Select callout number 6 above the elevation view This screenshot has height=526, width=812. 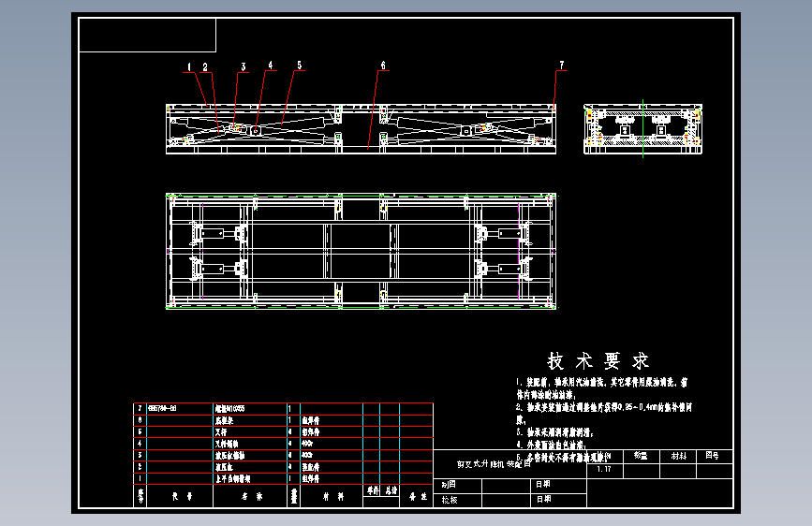click(383, 66)
